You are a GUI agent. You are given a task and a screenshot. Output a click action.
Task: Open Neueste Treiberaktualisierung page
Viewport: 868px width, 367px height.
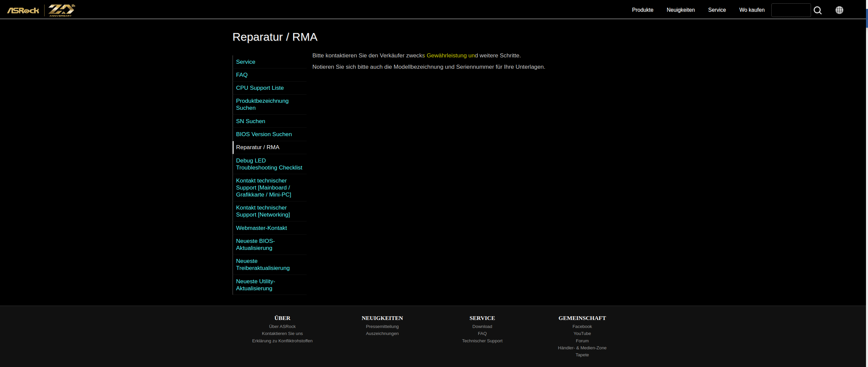(x=263, y=265)
